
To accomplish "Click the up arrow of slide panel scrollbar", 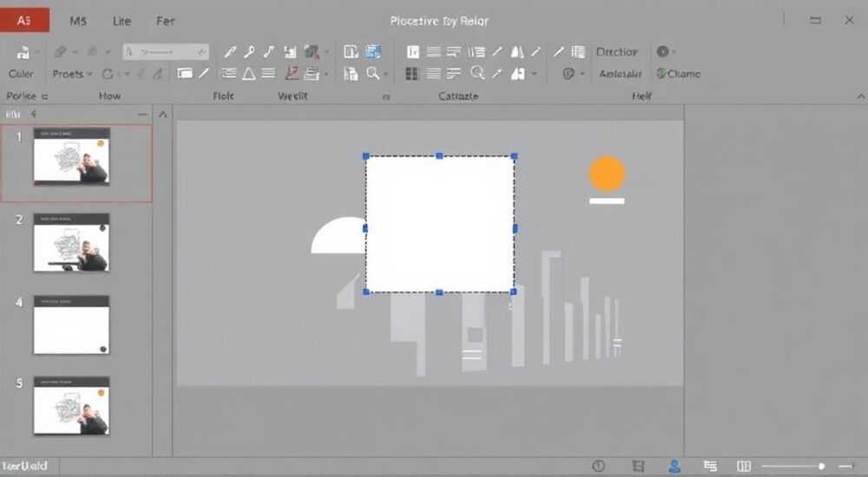I will pyautogui.click(x=163, y=114).
